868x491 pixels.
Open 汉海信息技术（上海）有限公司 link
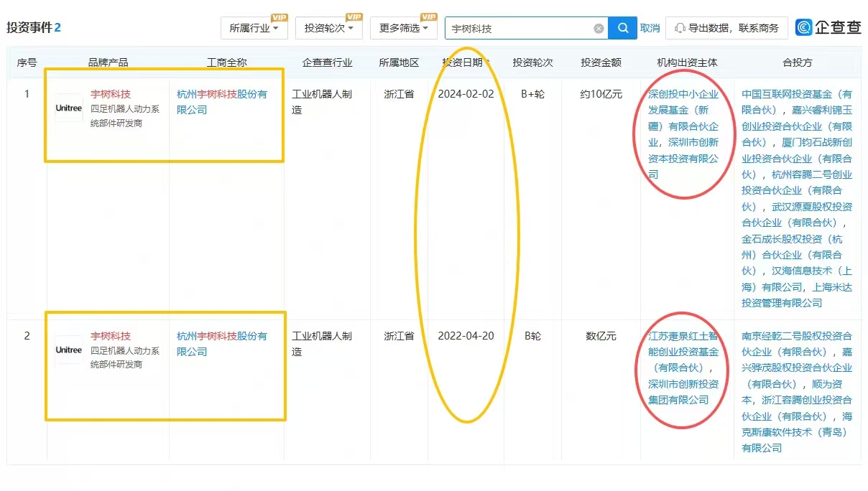click(x=797, y=279)
